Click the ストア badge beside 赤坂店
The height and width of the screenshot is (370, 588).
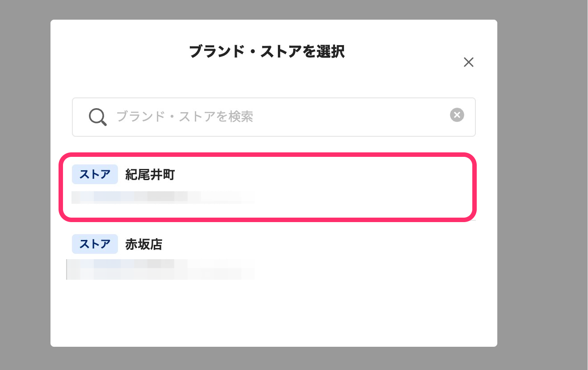tap(95, 244)
